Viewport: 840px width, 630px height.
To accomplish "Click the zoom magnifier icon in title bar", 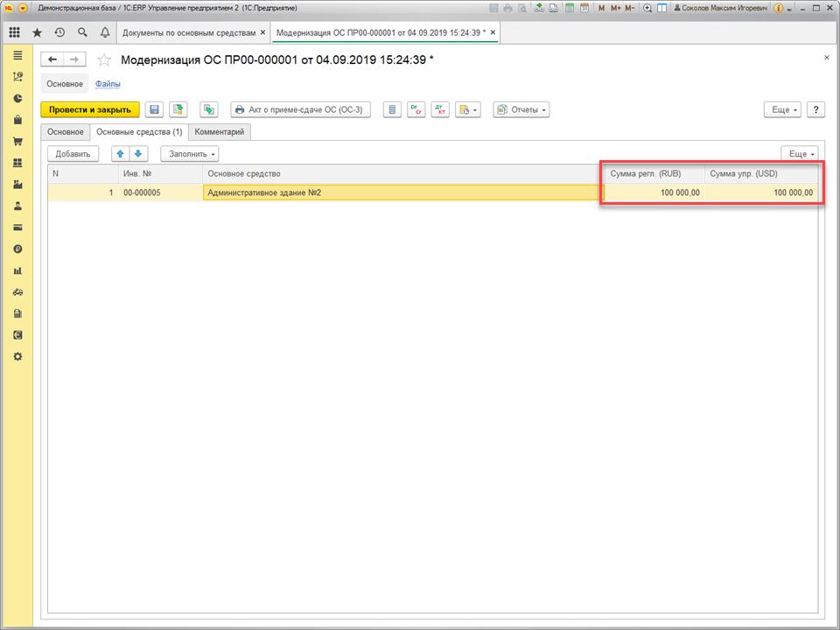I will (647, 8).
